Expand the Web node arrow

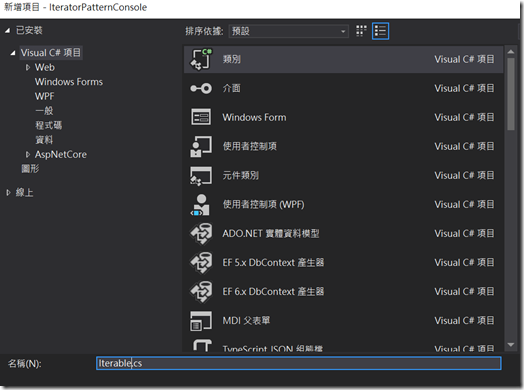coord(28,68)
